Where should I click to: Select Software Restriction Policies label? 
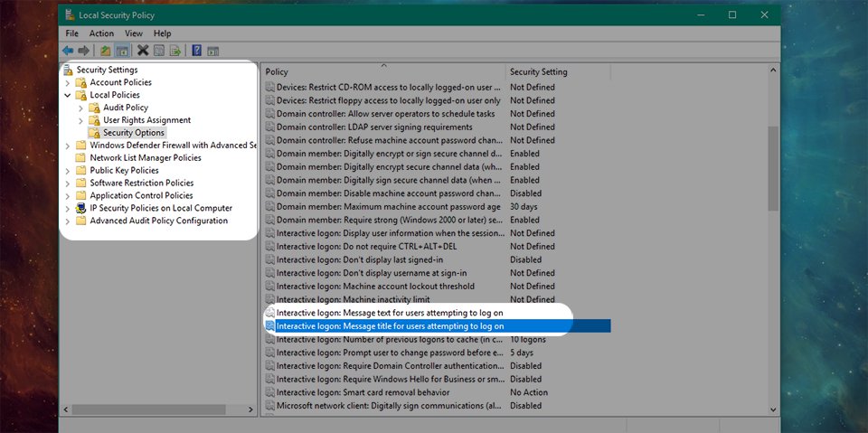click(142, 183)
